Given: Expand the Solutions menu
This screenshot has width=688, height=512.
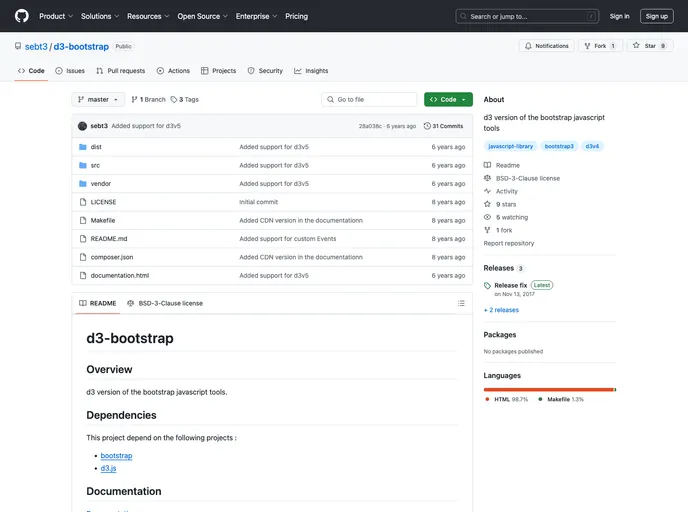Looking at the screenshot, I should click(x=100, y=16).
